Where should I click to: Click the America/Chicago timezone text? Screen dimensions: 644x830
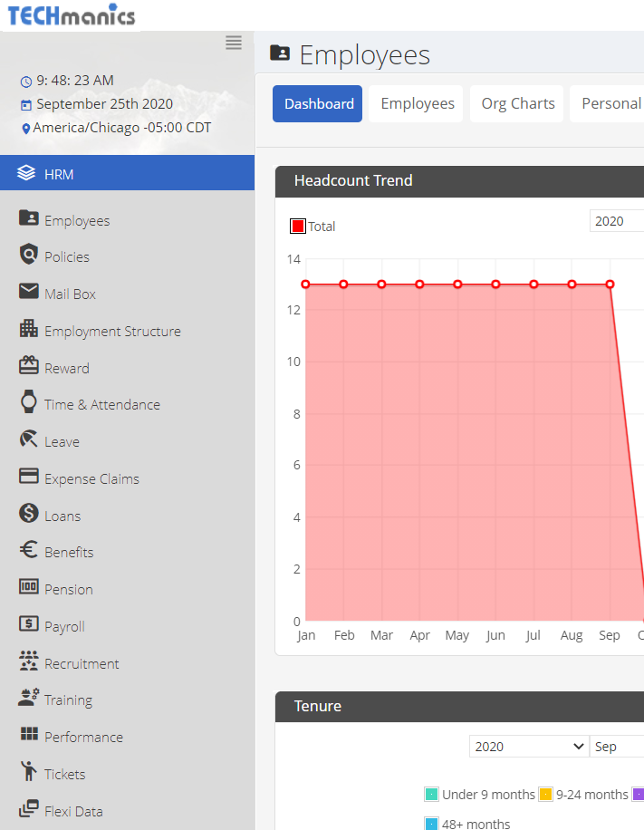coord(121,128)
